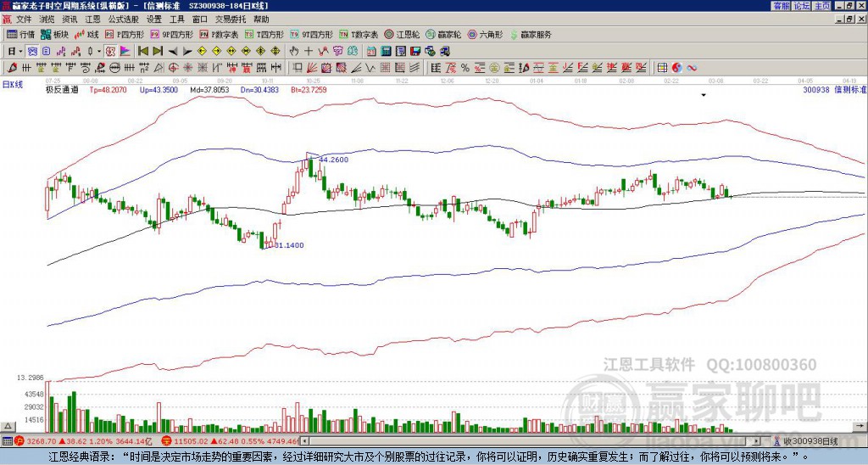Click the 收300938日线 status entry

(810, 441)
